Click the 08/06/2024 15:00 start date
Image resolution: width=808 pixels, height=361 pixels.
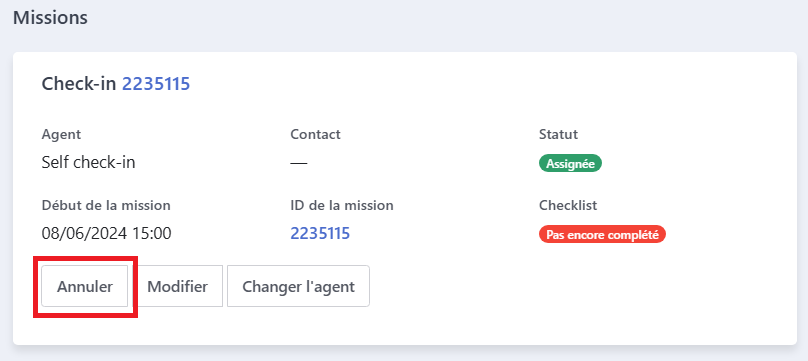coord(106,234)
